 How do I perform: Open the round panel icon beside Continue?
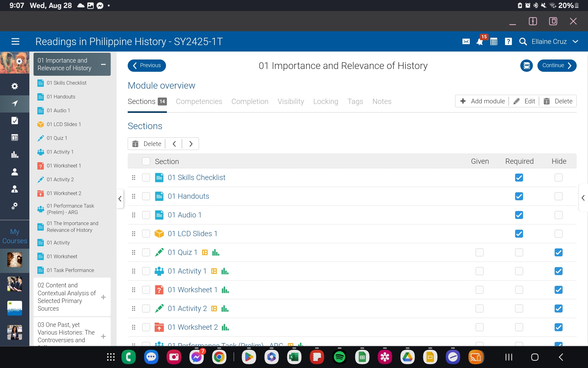[x=526, y=66]
